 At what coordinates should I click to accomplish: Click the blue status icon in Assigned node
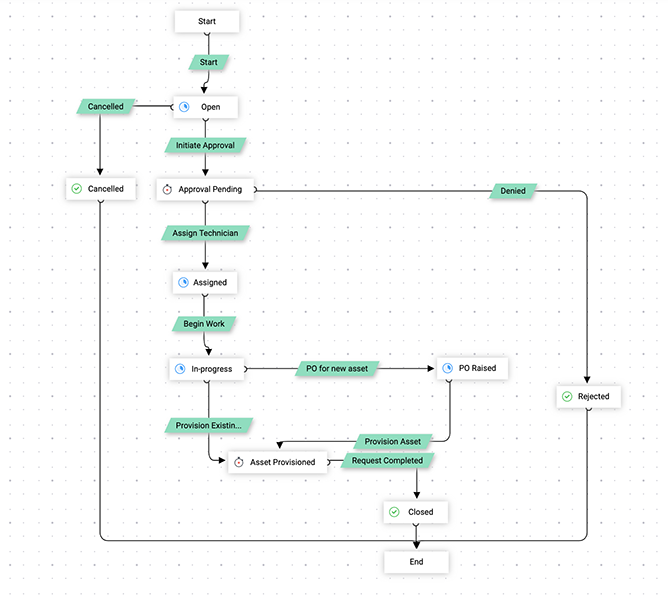[x=183, y=283]
